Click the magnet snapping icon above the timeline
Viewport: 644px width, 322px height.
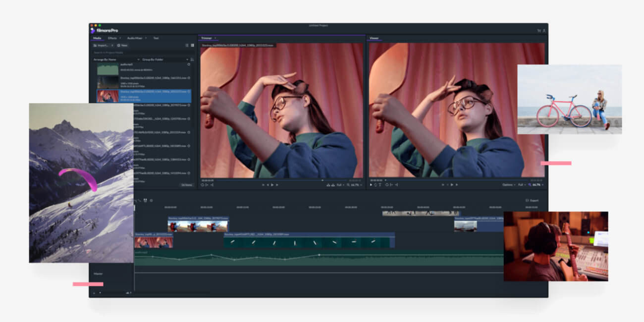pyautogui.click(x=145, y=200)
